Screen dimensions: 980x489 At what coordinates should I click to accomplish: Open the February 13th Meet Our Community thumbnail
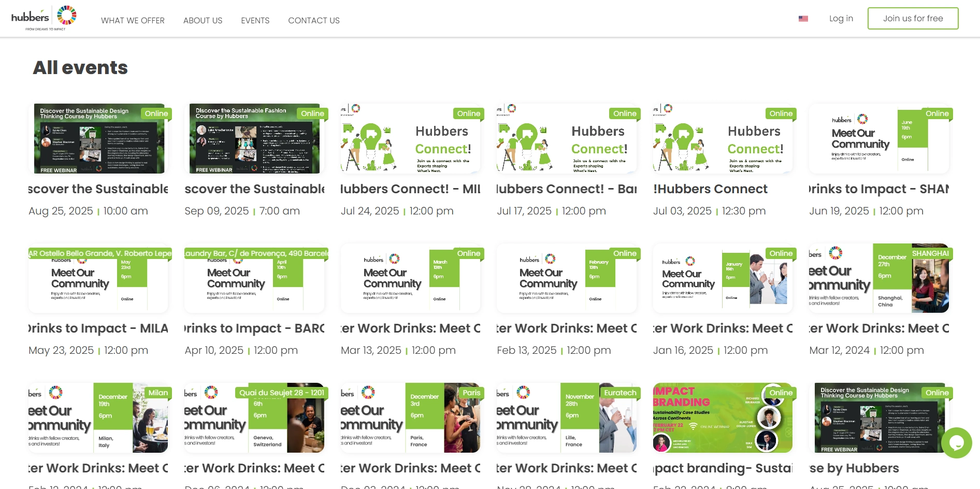click(x=567, y=278)
